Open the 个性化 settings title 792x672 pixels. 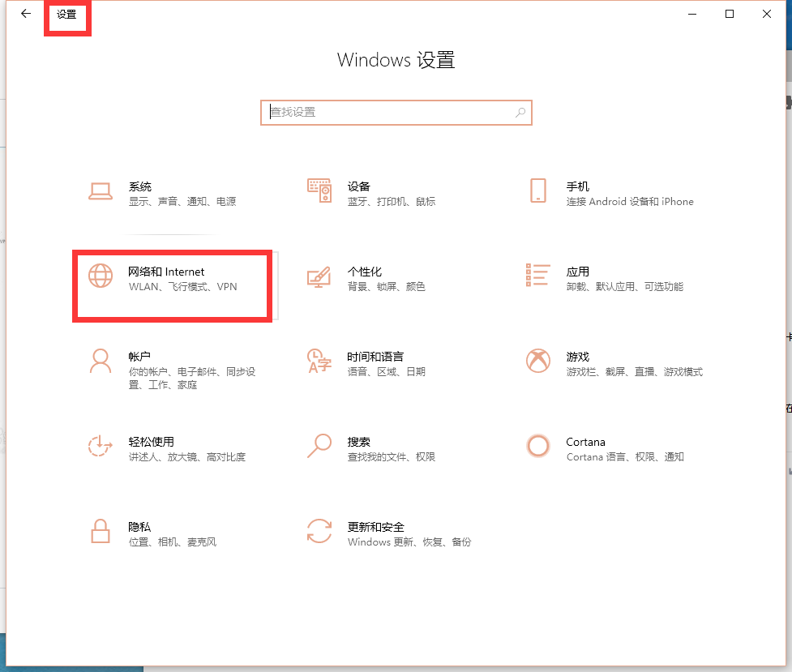[364, 272]
